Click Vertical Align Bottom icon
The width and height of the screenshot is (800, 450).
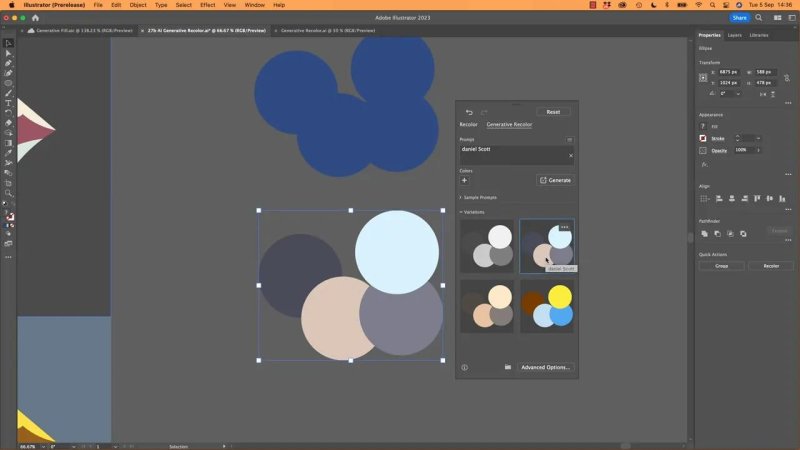pyautogui.click(x=782, y=198)
